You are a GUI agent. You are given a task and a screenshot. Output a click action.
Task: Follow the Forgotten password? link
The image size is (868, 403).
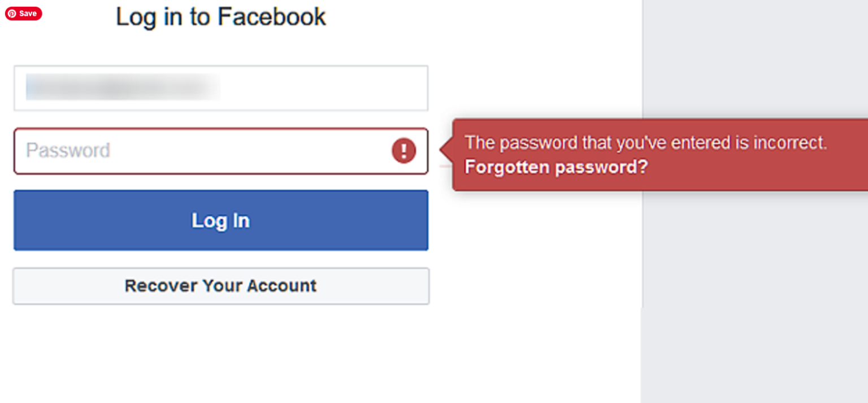[556, 167]
